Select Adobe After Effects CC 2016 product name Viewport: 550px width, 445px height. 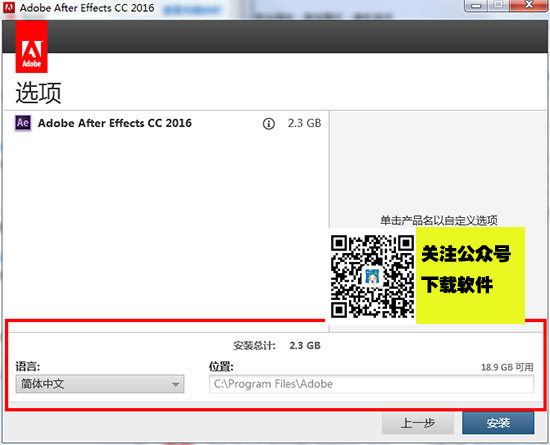pos(115,123)
